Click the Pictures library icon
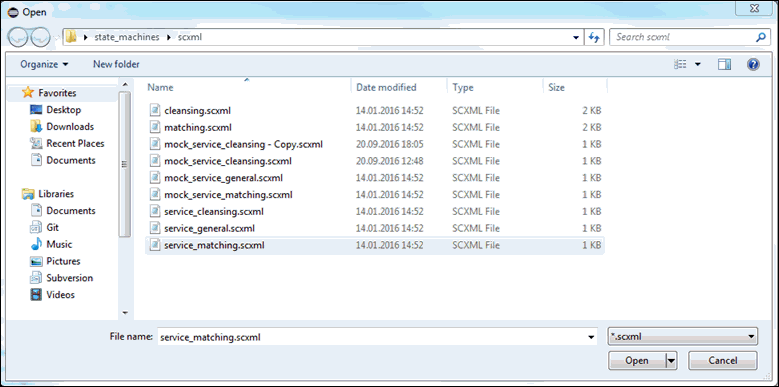This screenshot has height=387, width=779. point(36,261)
